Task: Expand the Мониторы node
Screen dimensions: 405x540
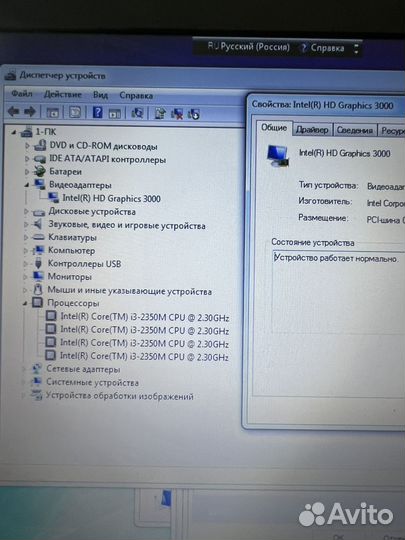Action: (x=25, y=277)
